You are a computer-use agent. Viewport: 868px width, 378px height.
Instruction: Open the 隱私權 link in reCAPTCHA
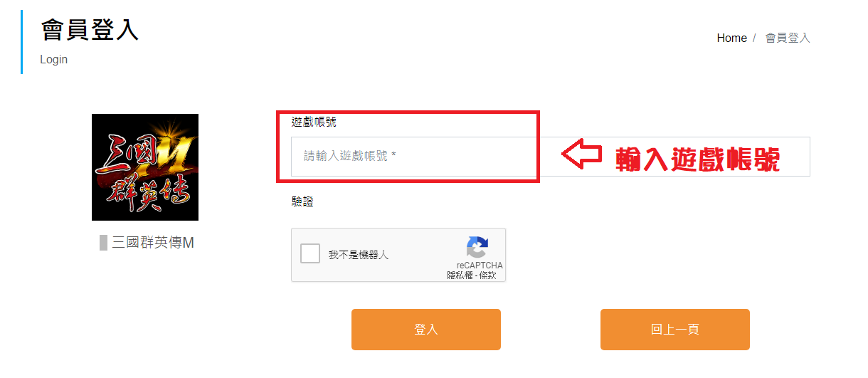(460, 275)
